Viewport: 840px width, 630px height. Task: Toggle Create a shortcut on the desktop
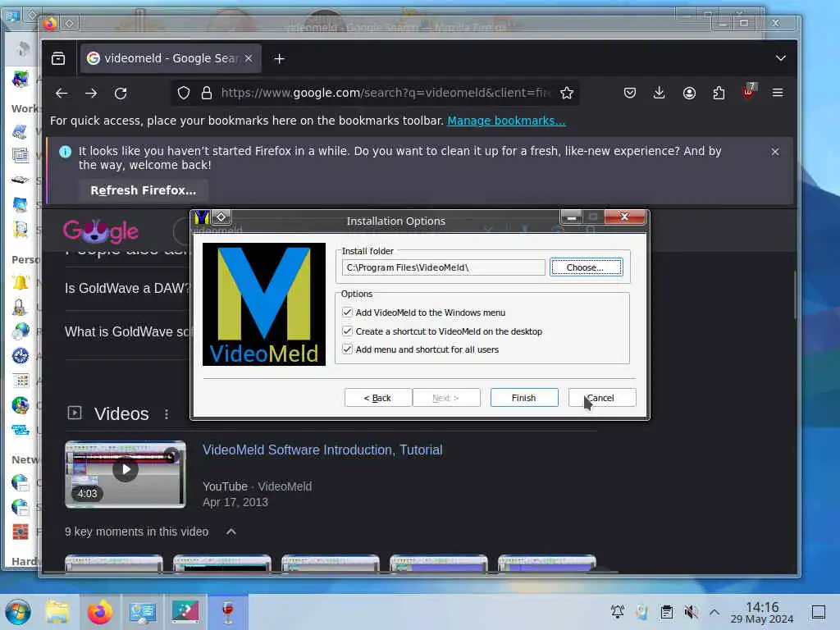(347, 331)
